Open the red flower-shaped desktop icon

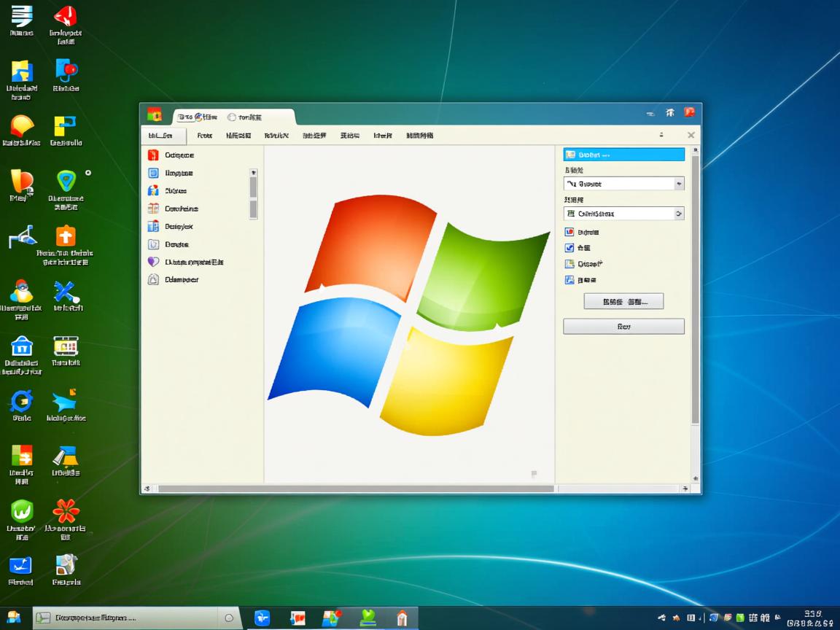tap(66, 510)
